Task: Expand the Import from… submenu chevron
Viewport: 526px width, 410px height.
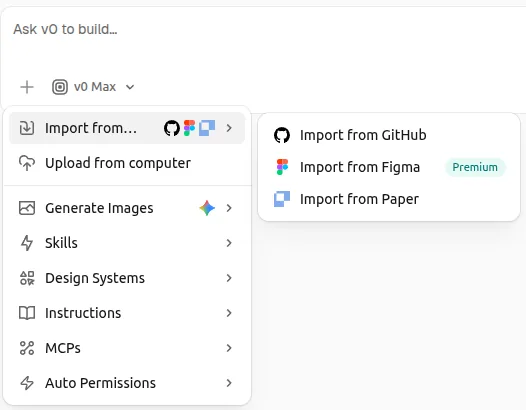Action: pos(229,128)
